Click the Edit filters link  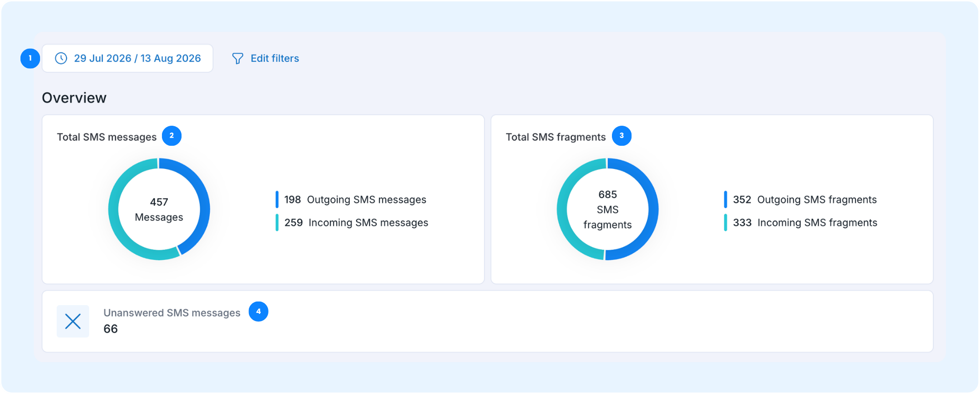[274, 58]
